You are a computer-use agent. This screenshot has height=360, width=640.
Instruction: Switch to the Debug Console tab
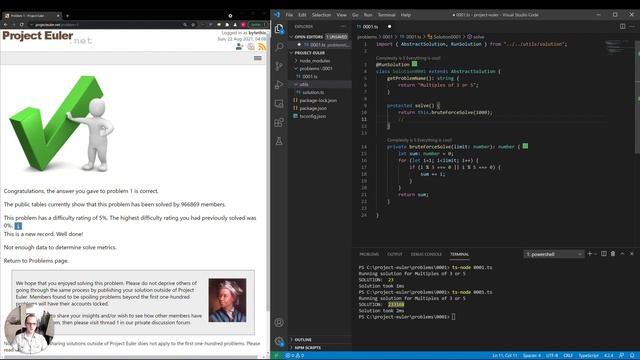(x=426, y=254)
